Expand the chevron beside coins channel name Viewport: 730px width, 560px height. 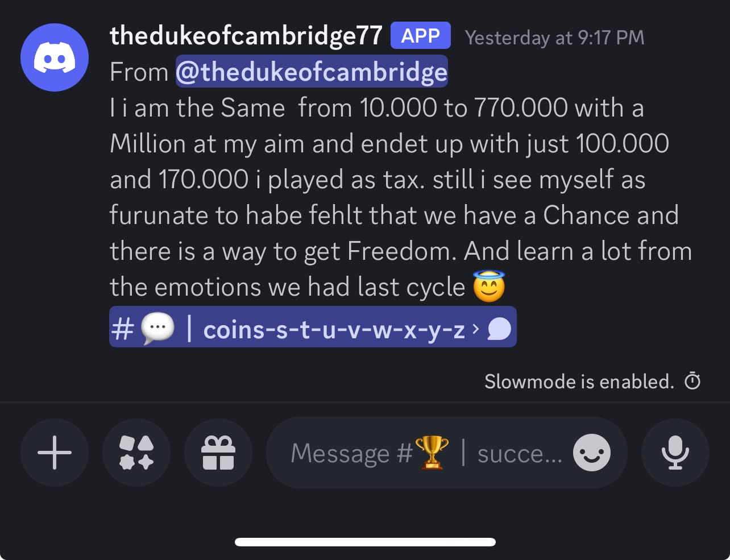click(476, 328)
